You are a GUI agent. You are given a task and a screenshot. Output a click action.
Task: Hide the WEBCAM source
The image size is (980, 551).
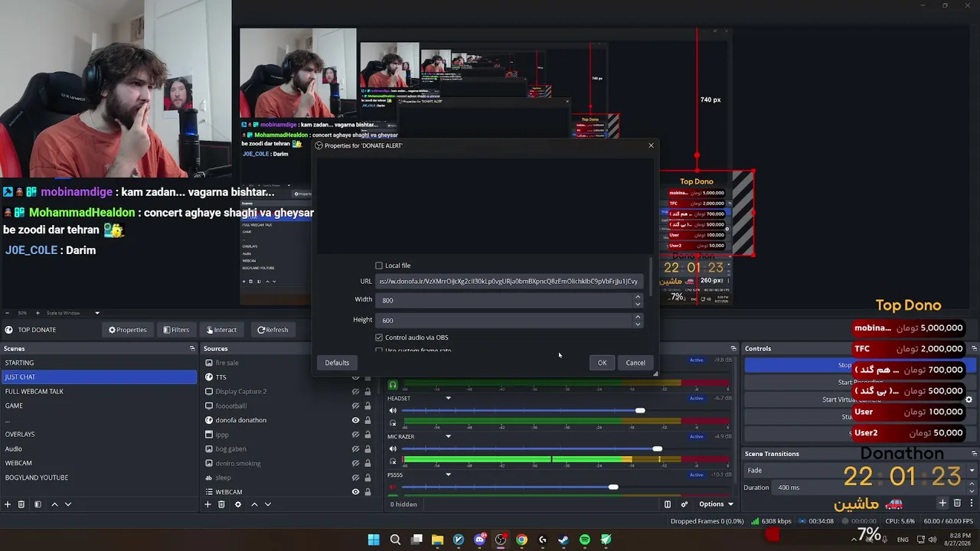click(355, 492)
